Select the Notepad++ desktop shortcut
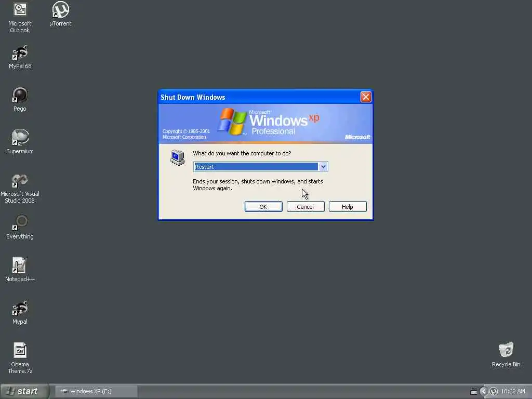The width and height of the screenshot is (532, 399). coord(20,270)
